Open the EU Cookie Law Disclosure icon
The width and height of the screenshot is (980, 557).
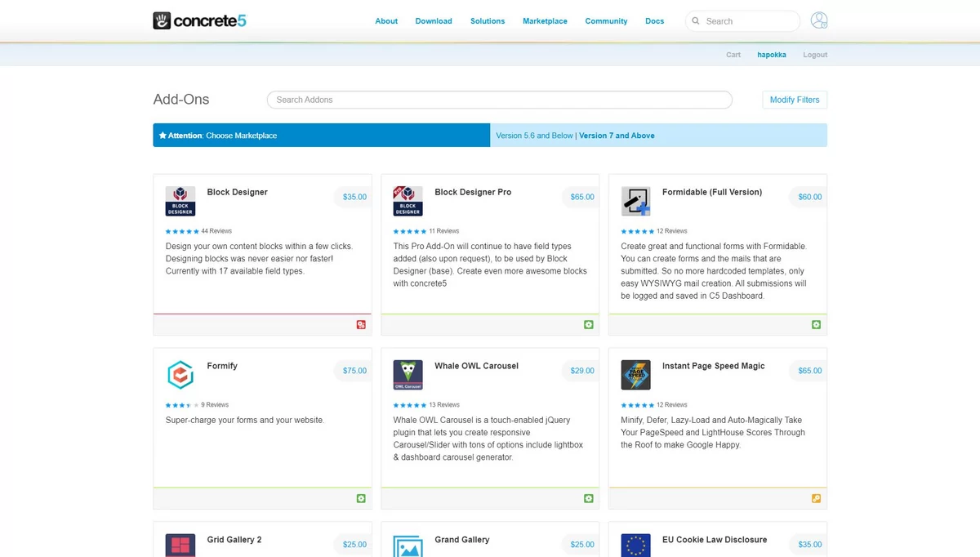coord(635,546)
